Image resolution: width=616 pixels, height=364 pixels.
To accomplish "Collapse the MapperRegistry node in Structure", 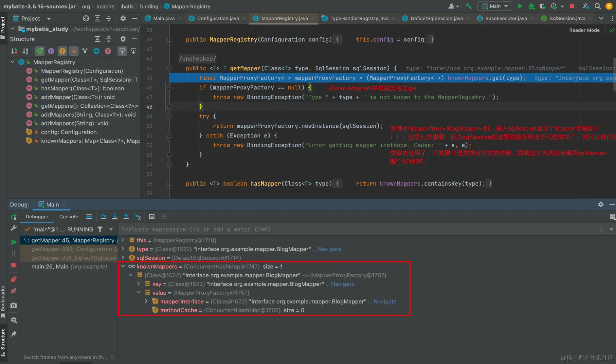I will pyautogui.click(x=12, y=62).
